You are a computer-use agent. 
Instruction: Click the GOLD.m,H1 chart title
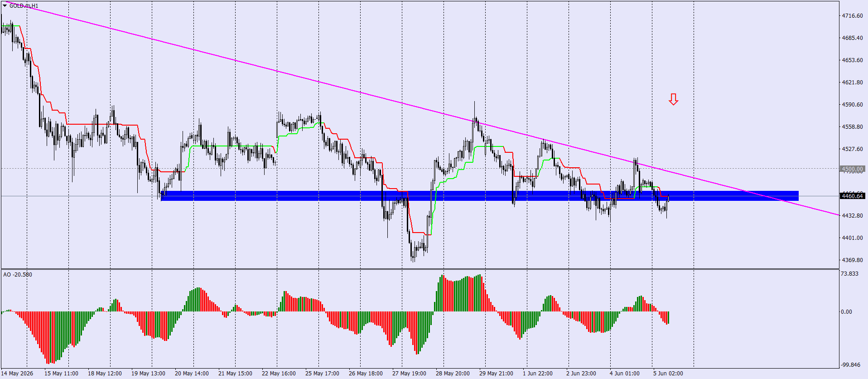24,6
